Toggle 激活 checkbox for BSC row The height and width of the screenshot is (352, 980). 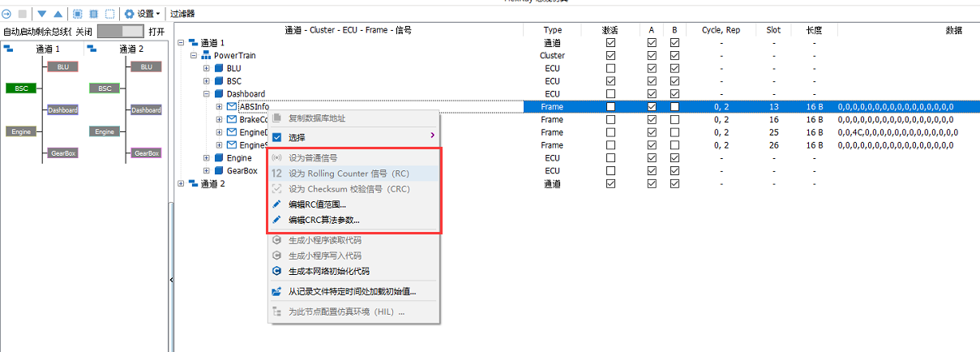click(610, 81)
